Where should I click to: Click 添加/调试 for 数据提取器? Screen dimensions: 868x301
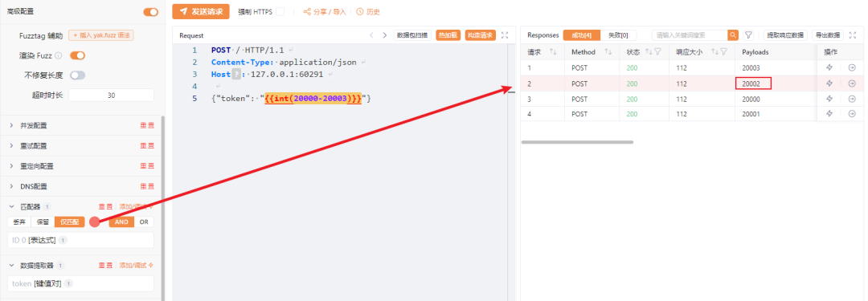point(136,266)
